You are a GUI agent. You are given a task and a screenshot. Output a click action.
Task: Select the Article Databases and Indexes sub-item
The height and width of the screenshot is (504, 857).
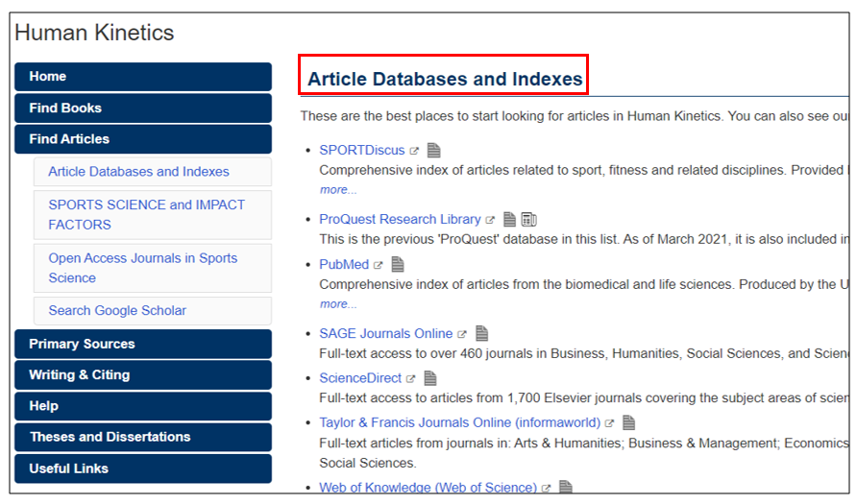(153, 172)
